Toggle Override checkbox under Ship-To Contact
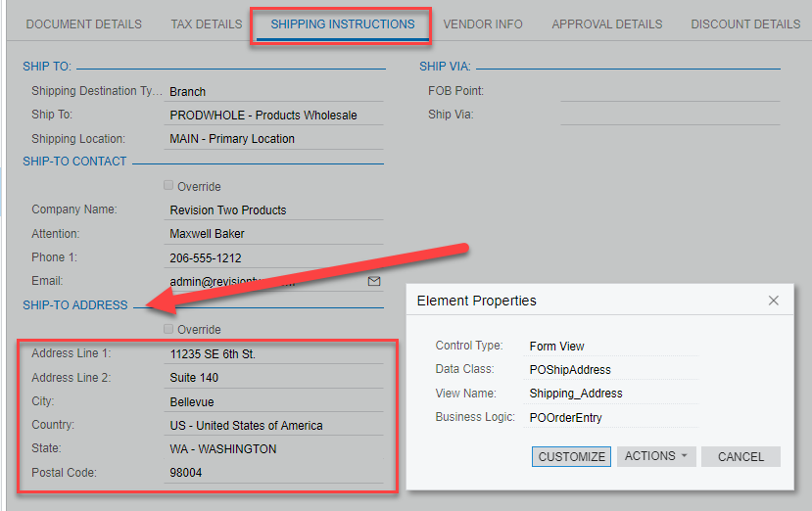Viewport: 812px width, 511px height. tap(169, 186)
